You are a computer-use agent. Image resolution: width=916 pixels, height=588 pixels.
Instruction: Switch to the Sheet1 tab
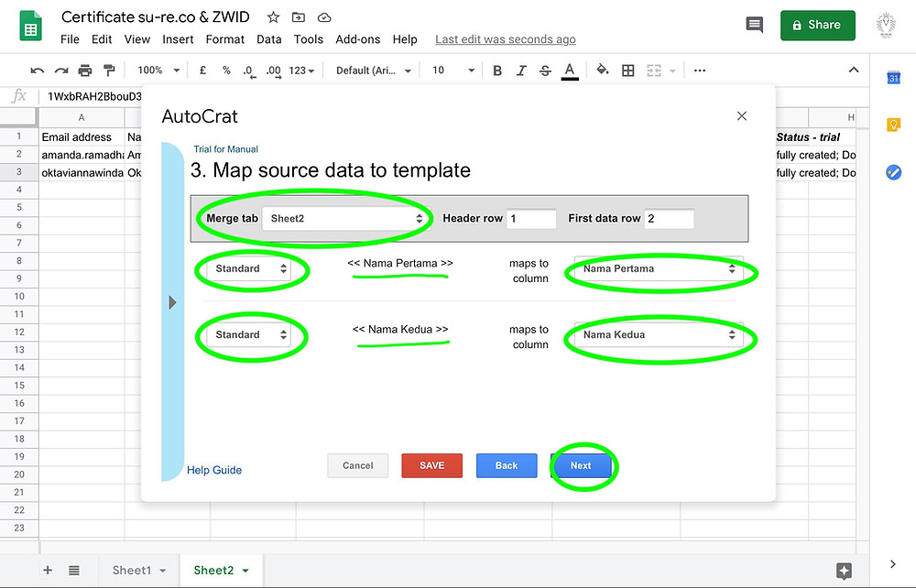pos(131,571)
